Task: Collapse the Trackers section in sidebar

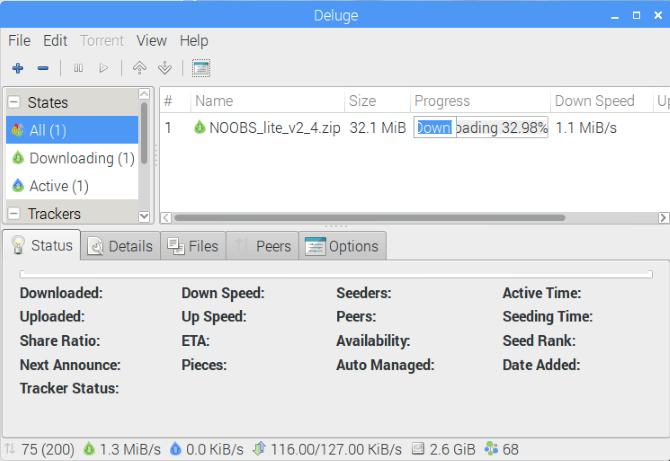Action: pos(15,213)
